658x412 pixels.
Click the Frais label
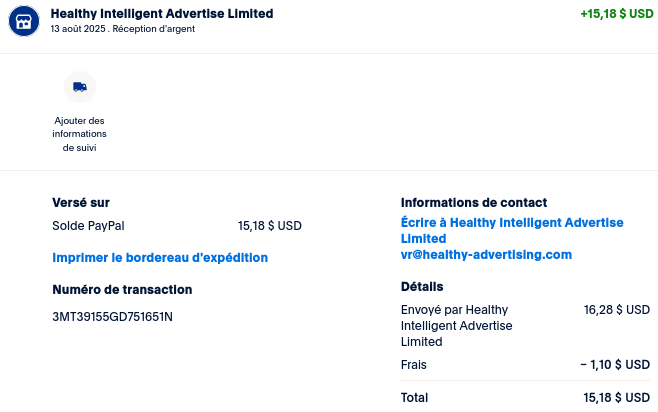point(413,365)
